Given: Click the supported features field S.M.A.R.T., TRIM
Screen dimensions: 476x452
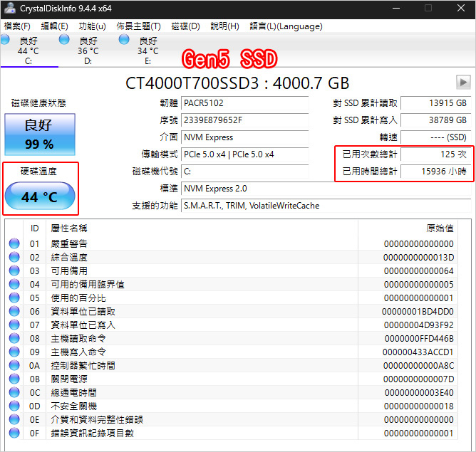Looking at the screenshot, I should [x=326, y=206].
